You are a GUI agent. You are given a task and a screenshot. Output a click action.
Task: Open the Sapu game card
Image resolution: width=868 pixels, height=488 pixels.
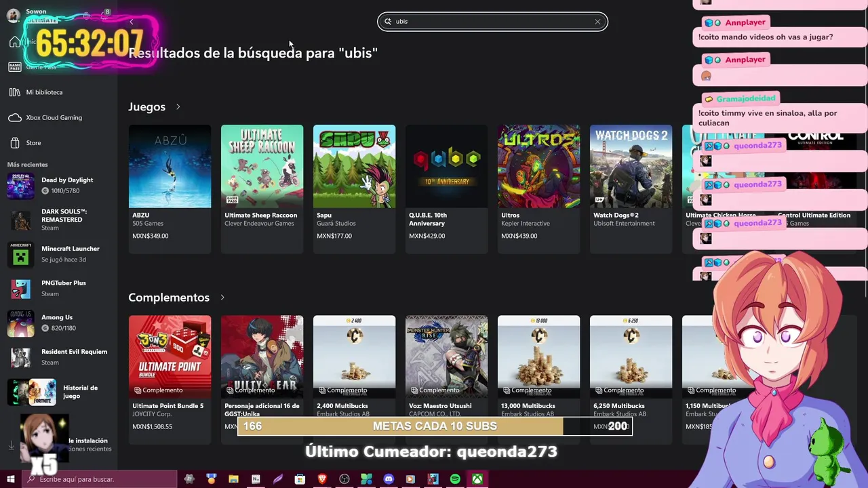click(354, 188)
